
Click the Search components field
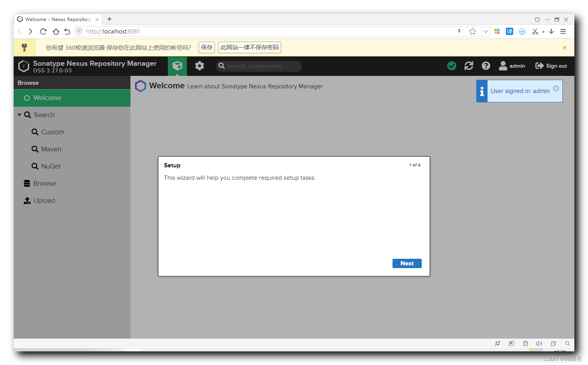pyautogui.click(x=259, y=66)
